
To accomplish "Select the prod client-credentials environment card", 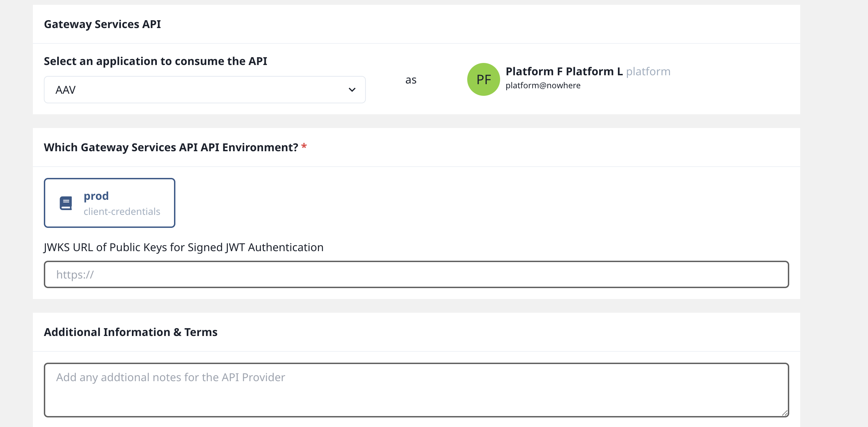I will click(x=109, y=203).
